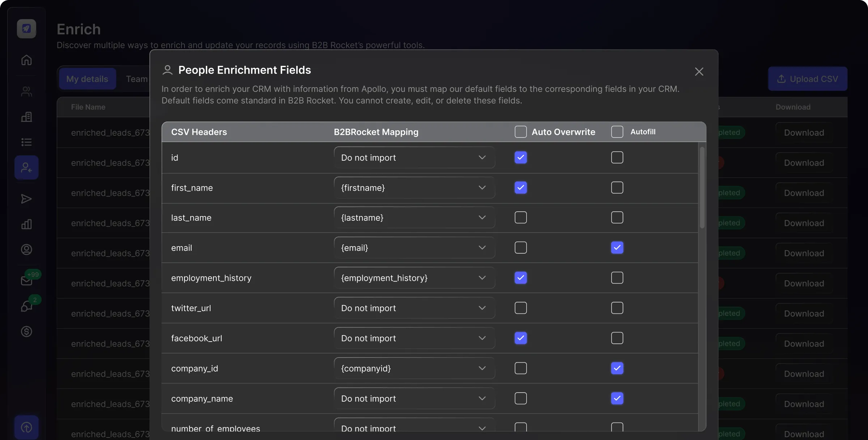This screenshot has width=868, height=440.
Task: Switch to the My details tab
Action: (x=87, y=79)
